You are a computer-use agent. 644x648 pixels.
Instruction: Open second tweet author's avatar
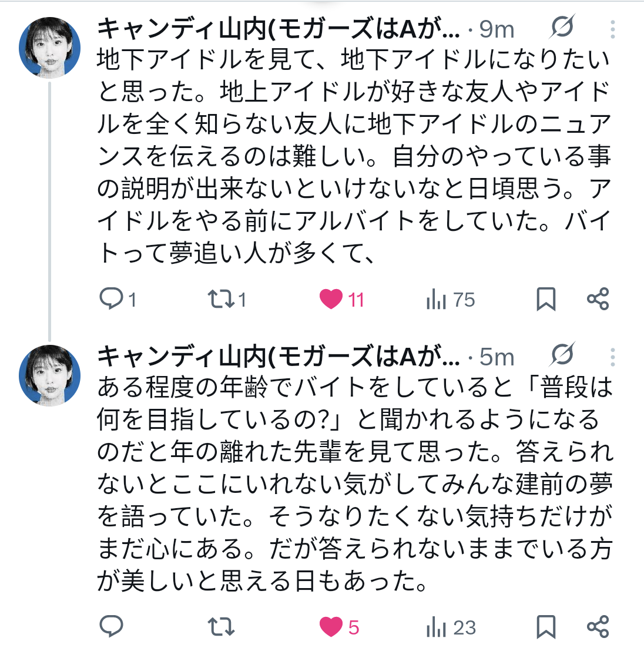pyautogui.click(x=49, y=375)
